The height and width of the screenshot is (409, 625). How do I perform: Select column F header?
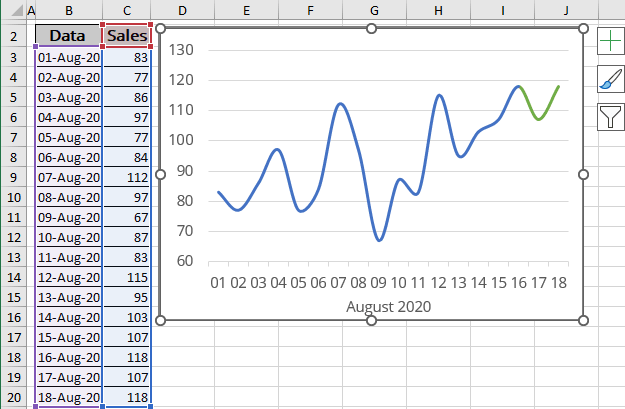(311, 10)
